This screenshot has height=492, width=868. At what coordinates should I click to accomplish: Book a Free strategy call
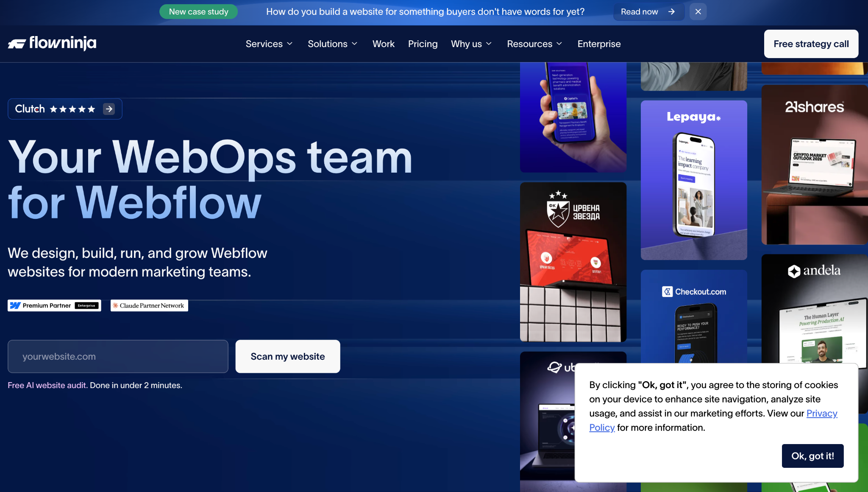(811, 44)
